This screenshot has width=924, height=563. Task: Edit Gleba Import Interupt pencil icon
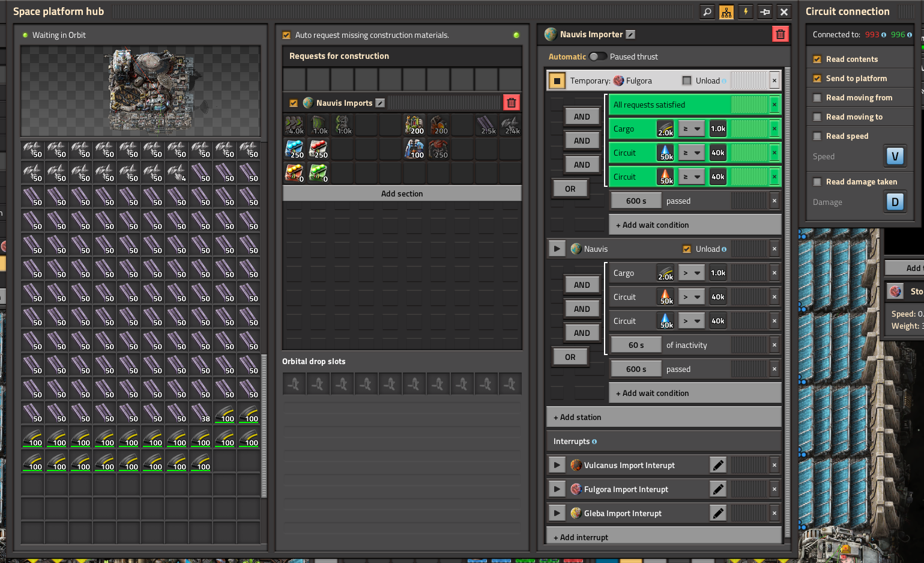coord(718,513)
